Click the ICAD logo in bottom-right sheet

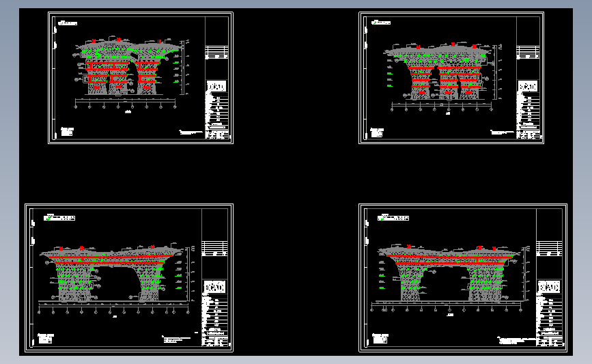[x=548, y=288]
